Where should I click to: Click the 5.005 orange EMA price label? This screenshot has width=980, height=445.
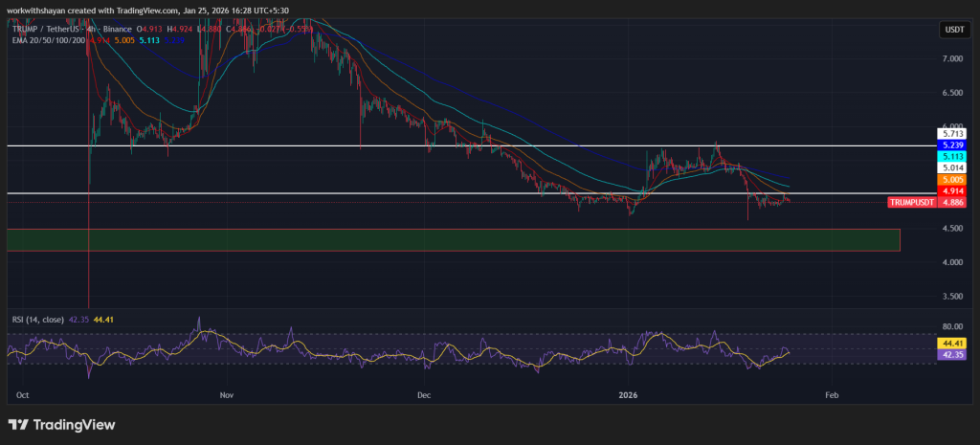pyautogui.click(x=953, y=180)
